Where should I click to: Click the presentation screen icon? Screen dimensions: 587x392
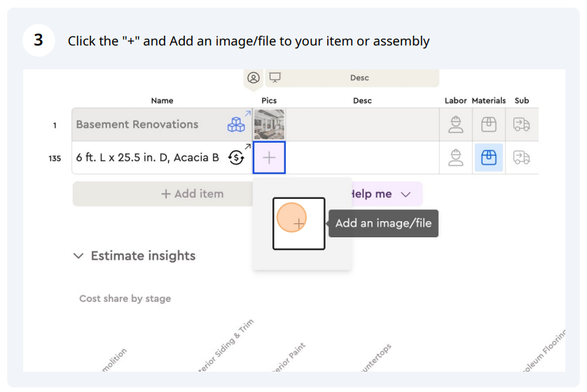(275, 78)
